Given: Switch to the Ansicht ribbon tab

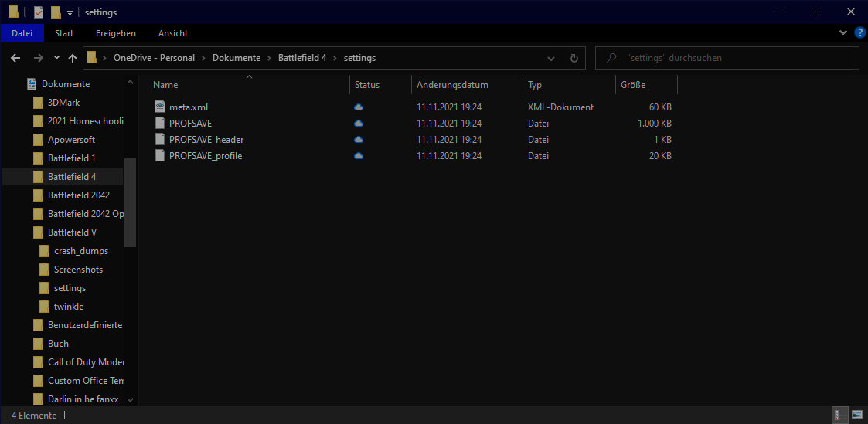Looking at the screenshot, I should pyautogui.click(x=172, y=33).
